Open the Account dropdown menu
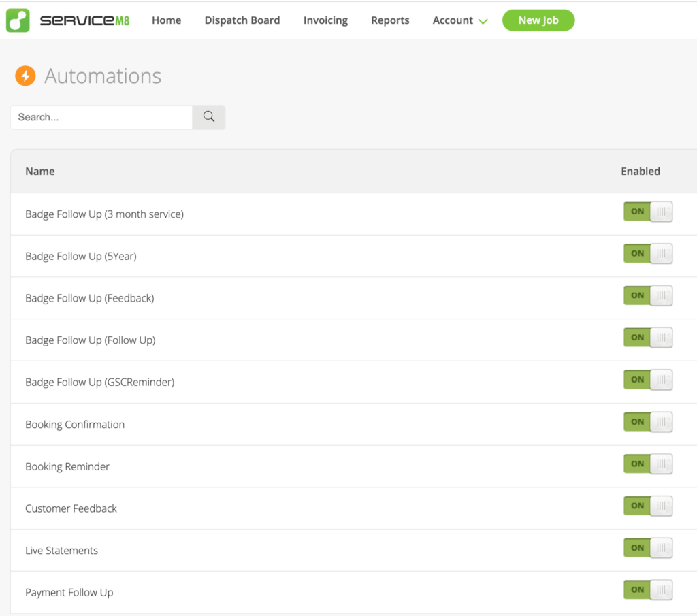697x616 pixels. click(x=453, y=20)
